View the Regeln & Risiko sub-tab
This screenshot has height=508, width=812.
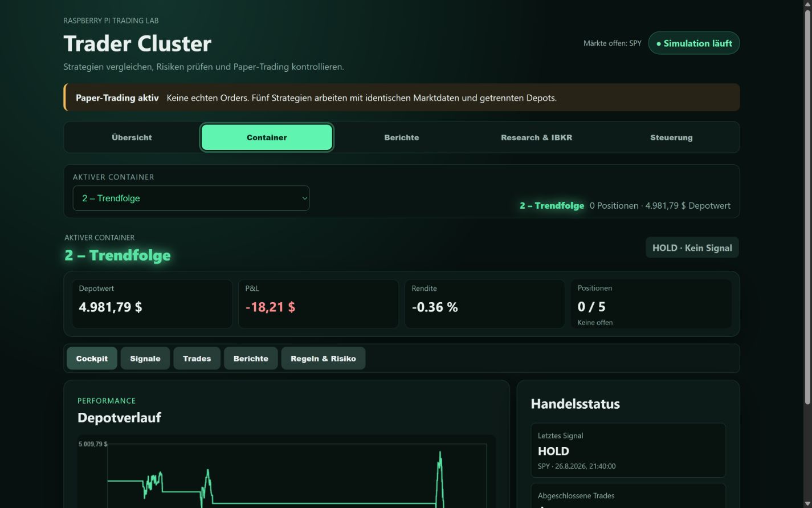[323, 359]
